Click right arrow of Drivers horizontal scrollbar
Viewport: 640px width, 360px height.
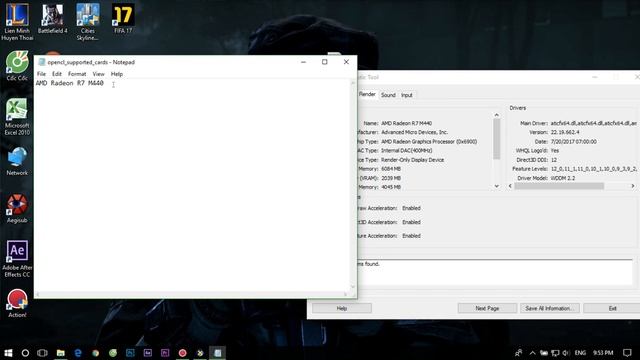(x=633, y=186)
